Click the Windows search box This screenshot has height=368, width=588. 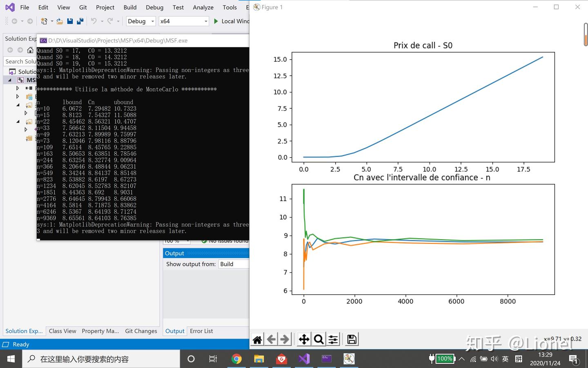click(x=102, y=359)
